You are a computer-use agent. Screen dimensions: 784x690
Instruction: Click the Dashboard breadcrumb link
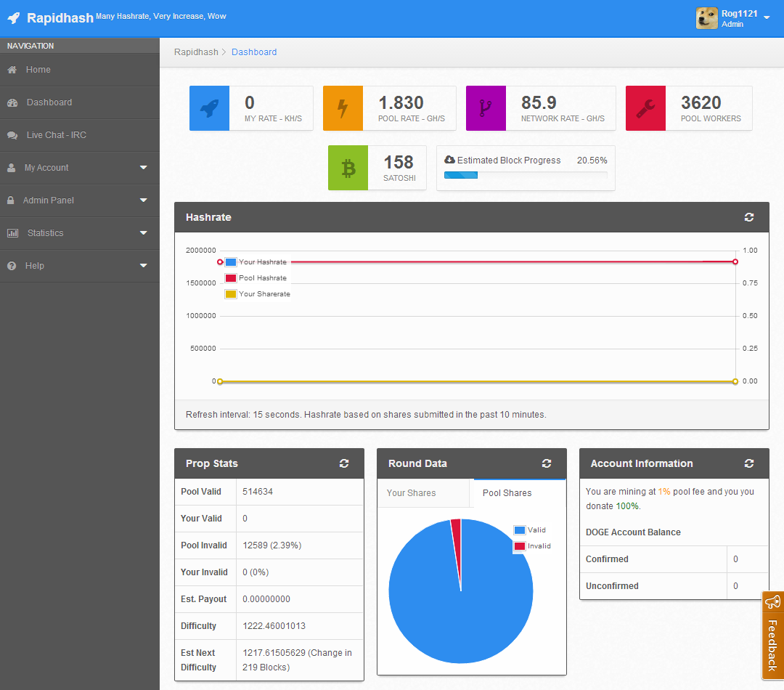coord(254,52)
